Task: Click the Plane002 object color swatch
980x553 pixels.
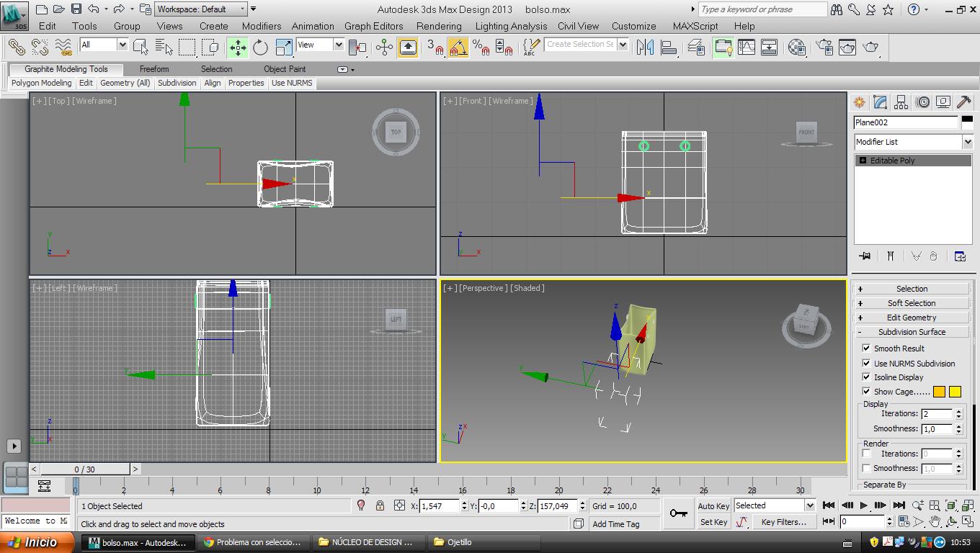Action: point(967,122)
